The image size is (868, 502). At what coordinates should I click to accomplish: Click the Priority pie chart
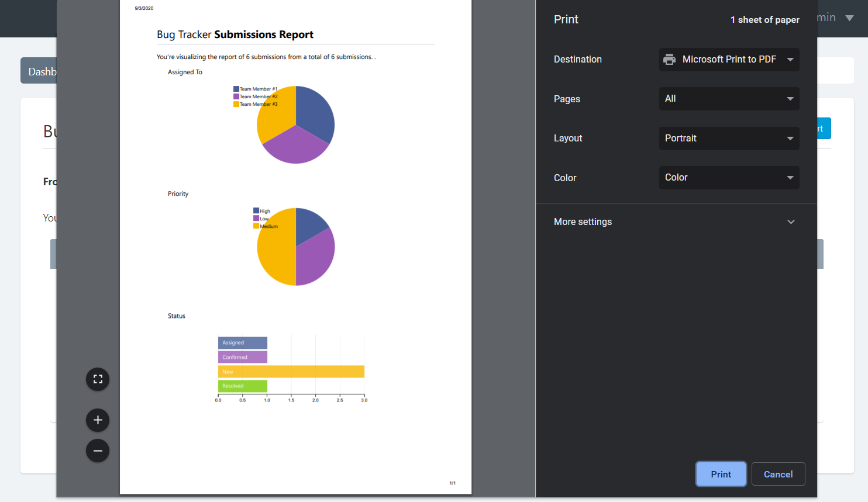296,247
